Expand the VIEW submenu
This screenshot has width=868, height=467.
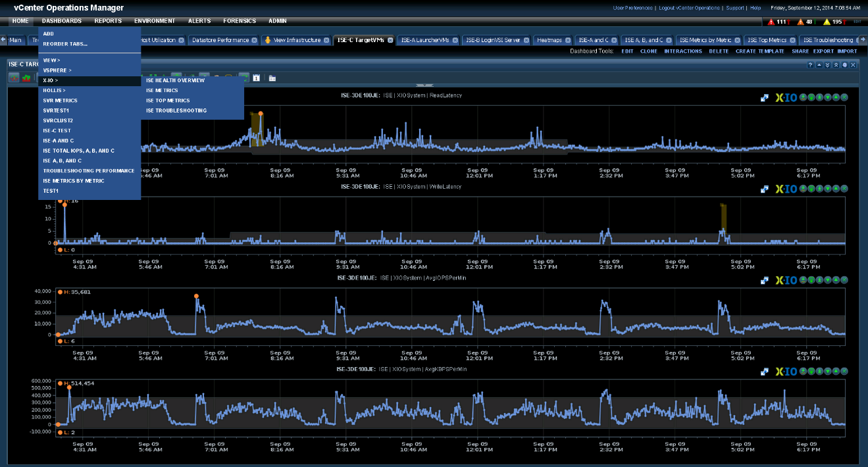(x=89, y=61)
